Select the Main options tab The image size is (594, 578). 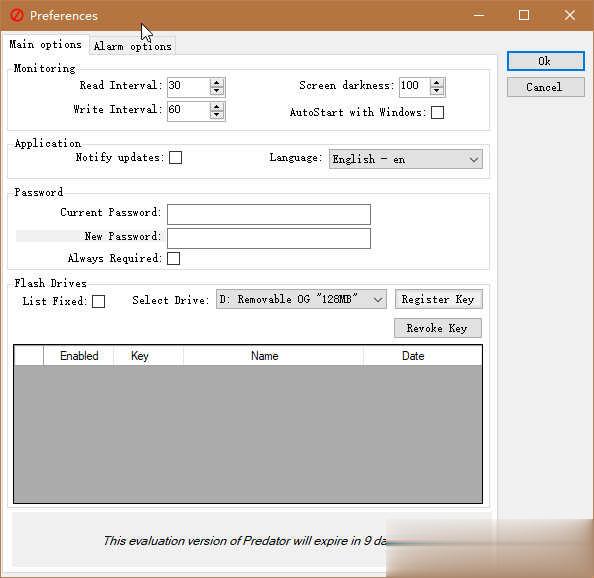45,44
